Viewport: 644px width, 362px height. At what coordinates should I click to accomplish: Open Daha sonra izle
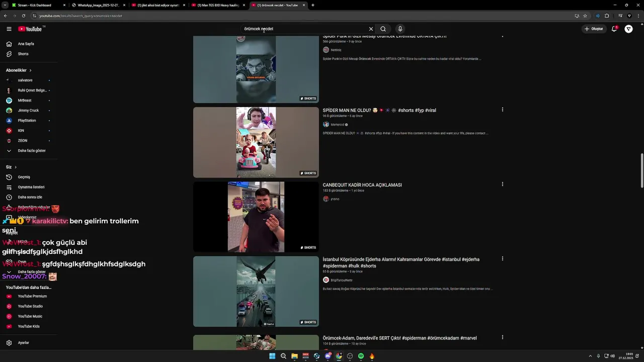coord(29,197)
